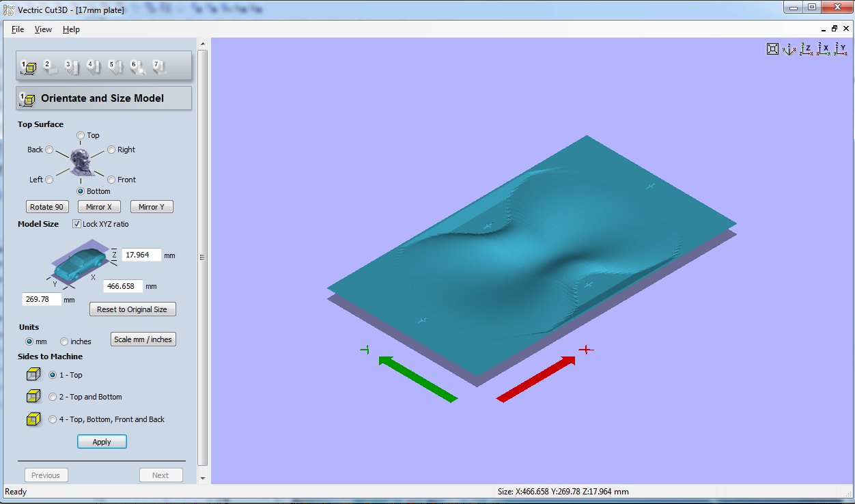The width and height of the screenshot is (855, 504).
Task: Select 2 - Top and Bottom option
Action: tap(53, 397)
